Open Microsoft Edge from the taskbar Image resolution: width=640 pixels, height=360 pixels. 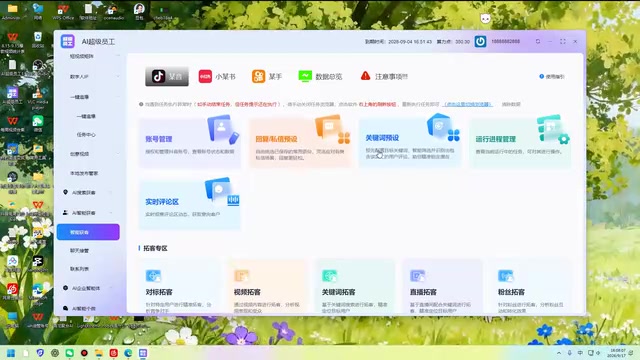point(128,353)
